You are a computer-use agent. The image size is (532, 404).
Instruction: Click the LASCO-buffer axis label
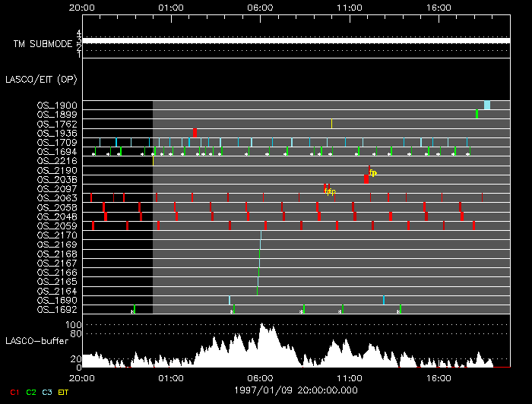pyautogui.click(x=35, y=341)
